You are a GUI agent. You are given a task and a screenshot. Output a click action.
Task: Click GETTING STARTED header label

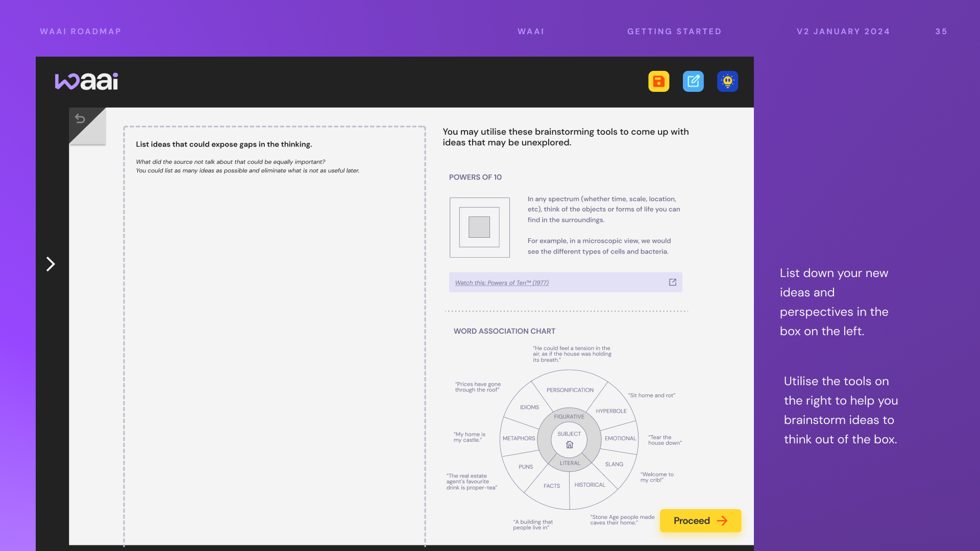point(674,32)
